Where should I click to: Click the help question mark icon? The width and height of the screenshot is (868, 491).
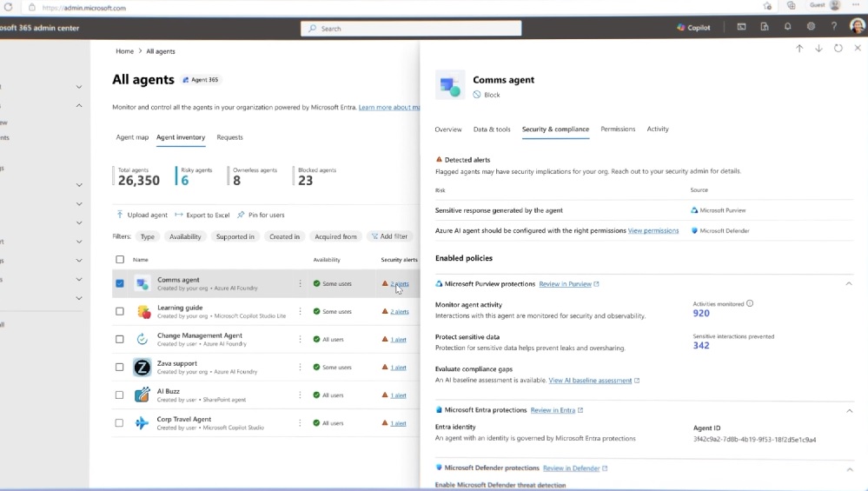coord(834,27)
